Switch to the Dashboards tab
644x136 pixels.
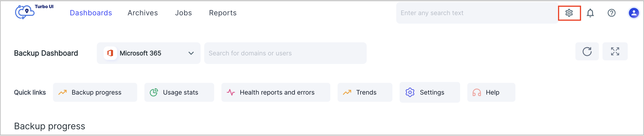tap(91, 13)
